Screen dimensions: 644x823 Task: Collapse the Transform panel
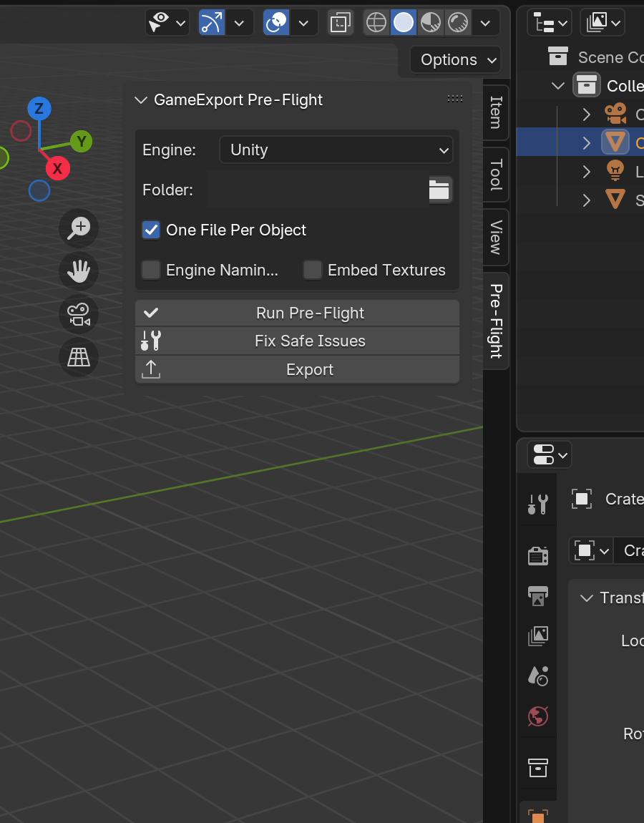[586, 598]
